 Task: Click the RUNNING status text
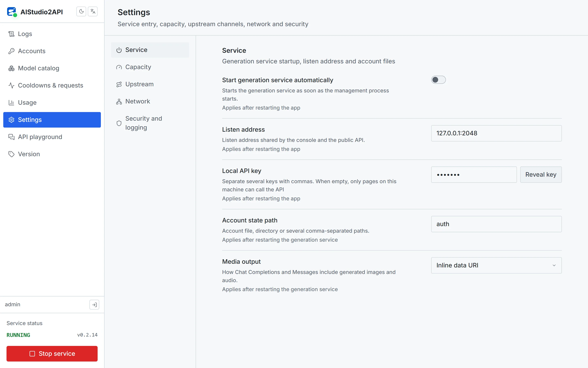click(18, 335)
